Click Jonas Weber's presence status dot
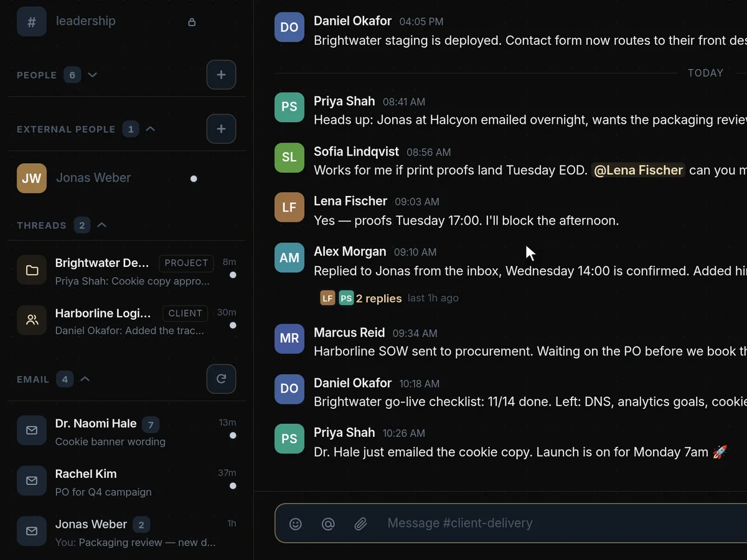 tap(194, 179)
